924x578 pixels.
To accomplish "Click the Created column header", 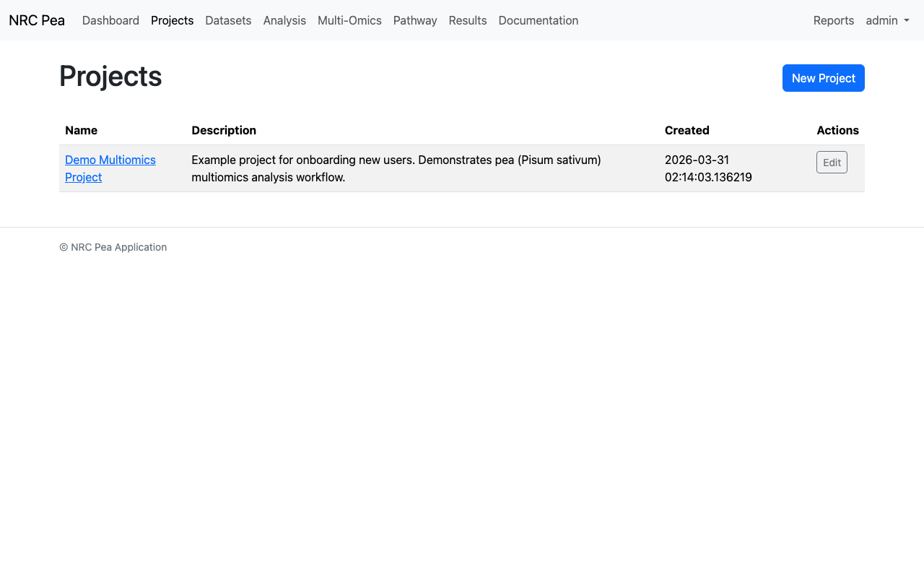I will [x=687, y=130].
